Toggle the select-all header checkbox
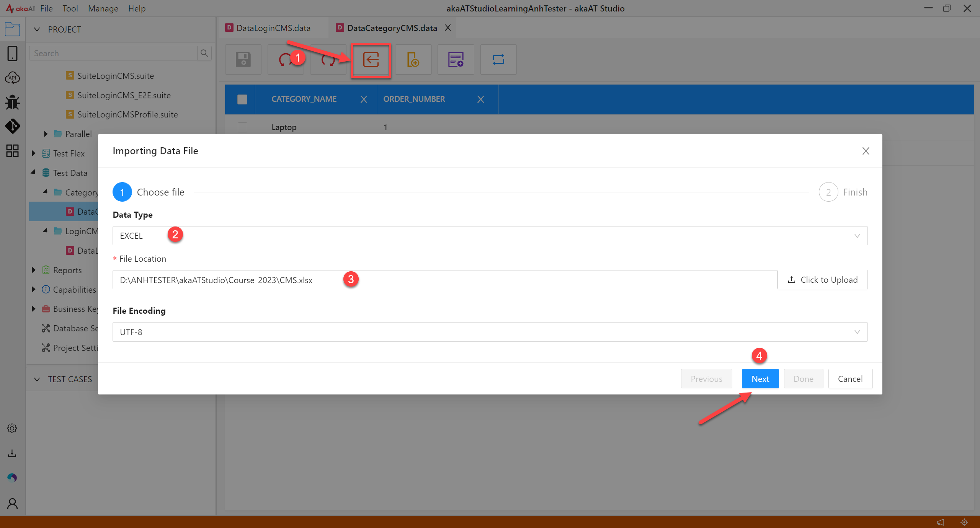 (242, 99)
